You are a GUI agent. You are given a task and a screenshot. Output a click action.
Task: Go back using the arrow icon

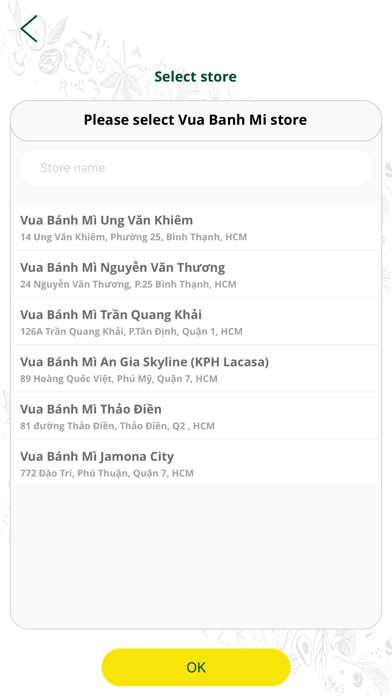pos(29,29)
